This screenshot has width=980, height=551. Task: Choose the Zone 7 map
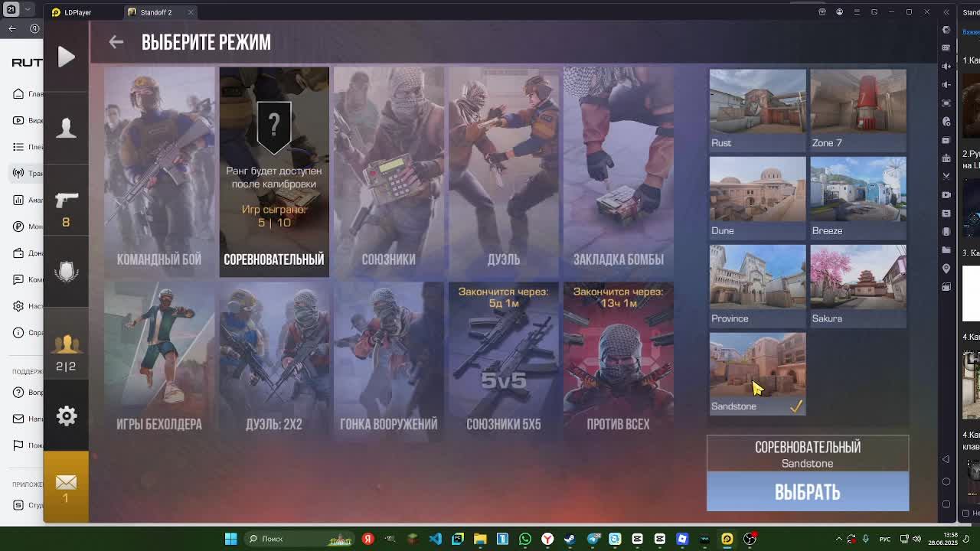coord(858,110)
